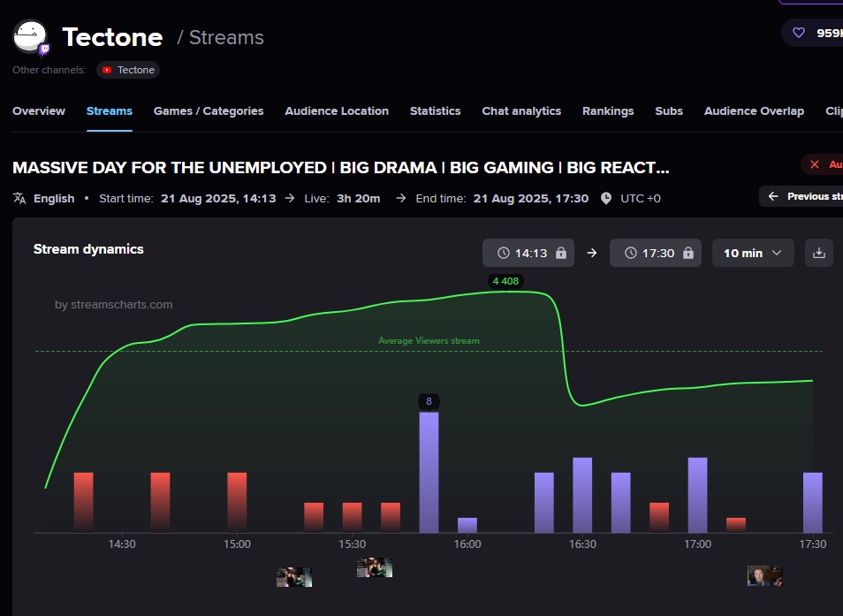Click the UTC timezone clock icon
Screen dimensions: 843x616
point(606,198)
